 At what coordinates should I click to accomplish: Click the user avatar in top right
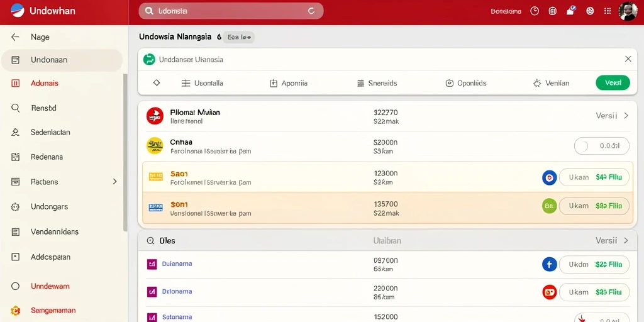pyautogui.click(x=628, y=11)
